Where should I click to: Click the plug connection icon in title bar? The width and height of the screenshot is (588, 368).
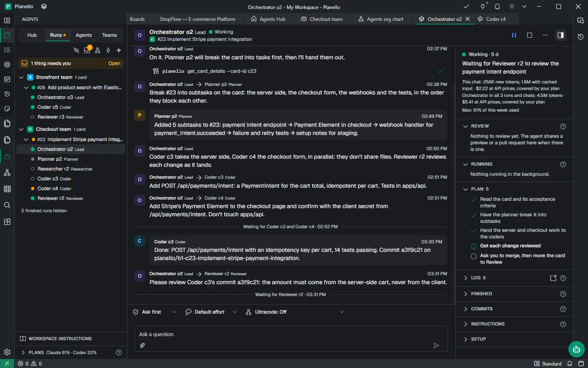click(483, 7)
